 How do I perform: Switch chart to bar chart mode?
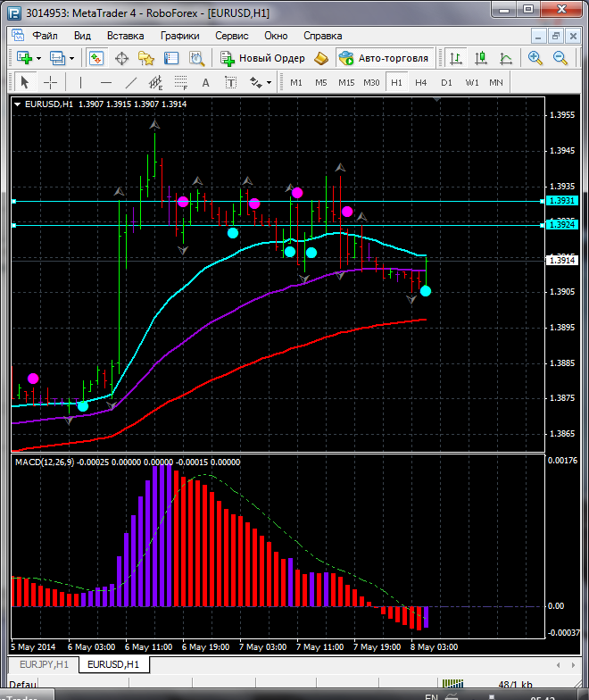(x=456, y=58)
